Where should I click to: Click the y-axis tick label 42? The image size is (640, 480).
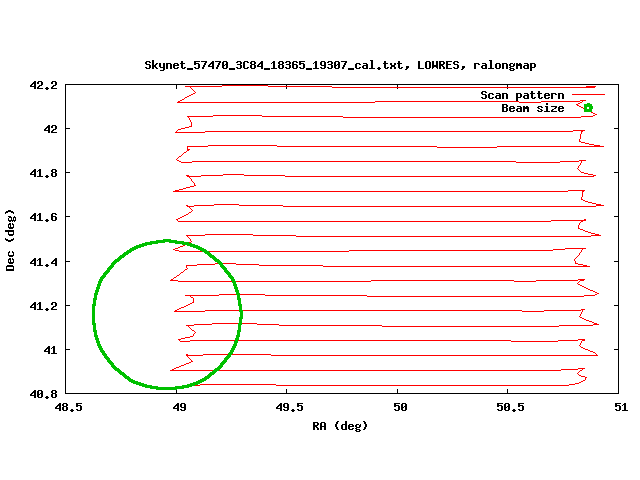click(x=51, y=129)
